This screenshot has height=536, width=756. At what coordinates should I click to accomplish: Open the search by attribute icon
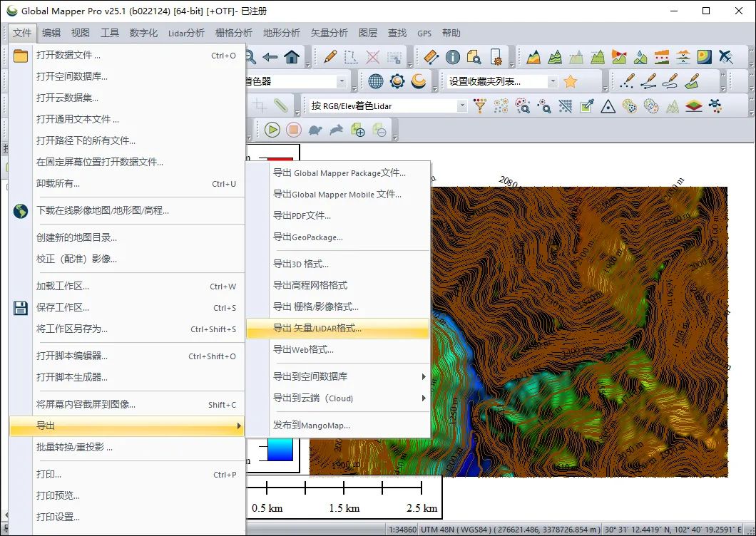pos(474,57)
